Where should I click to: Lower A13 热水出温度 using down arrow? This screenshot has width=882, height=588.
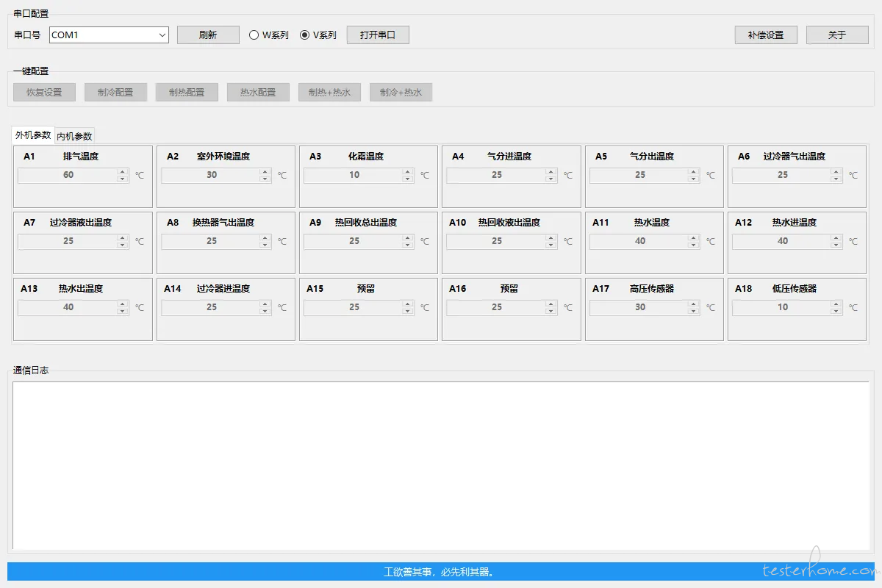[122, 311]
